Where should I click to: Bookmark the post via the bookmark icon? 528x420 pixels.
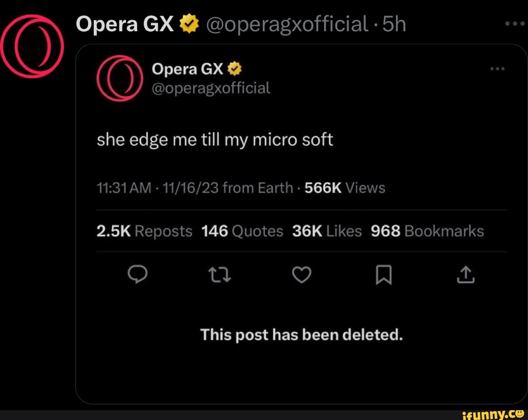pos(383,275)
